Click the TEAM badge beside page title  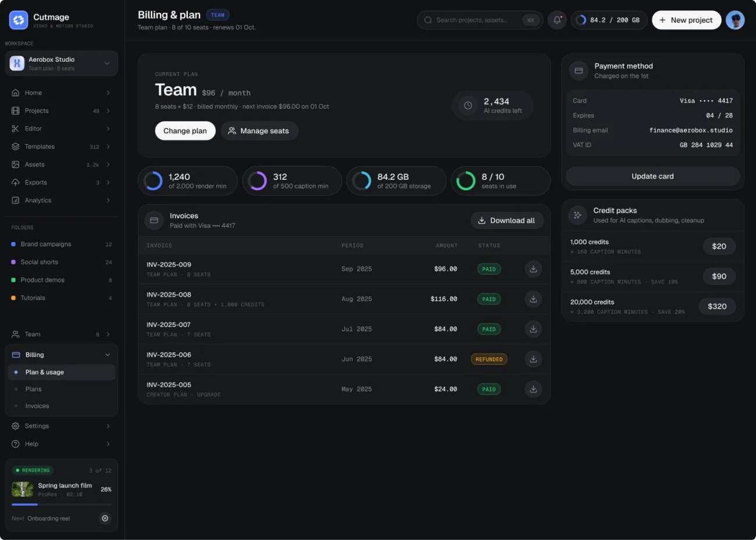pos(217,15)
